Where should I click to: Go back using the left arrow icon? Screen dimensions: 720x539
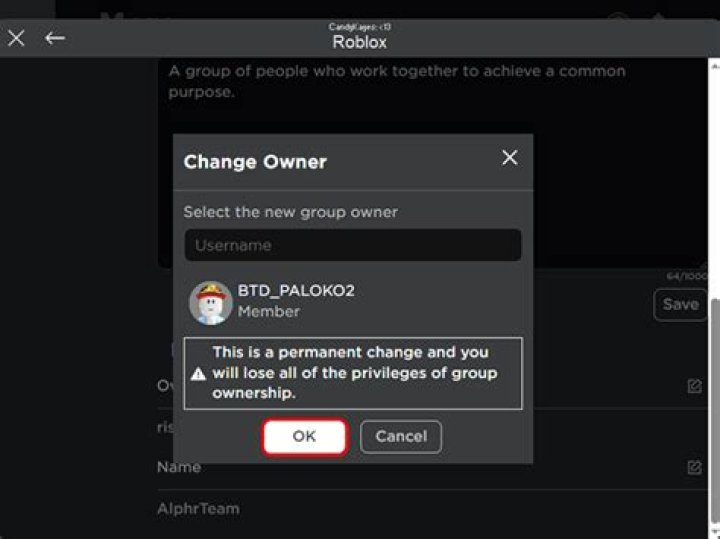[x=55, y=38]
